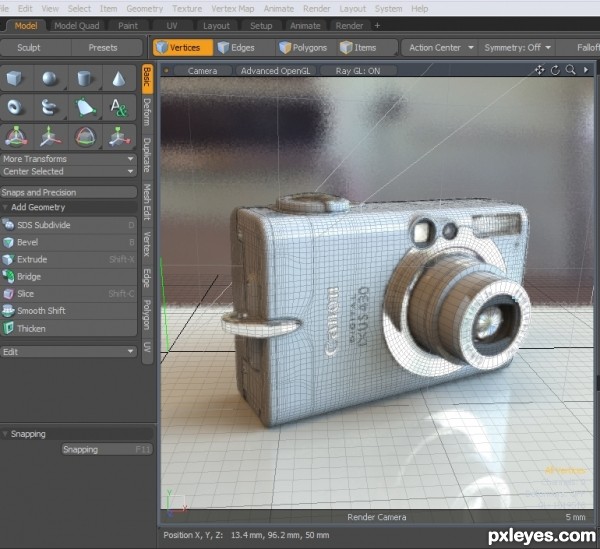
Task: Activate the Move tool icon
Action: tap(50, 137)
